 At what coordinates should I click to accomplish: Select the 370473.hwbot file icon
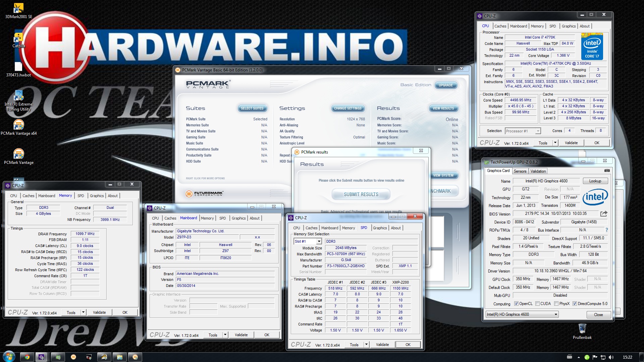tap(18, 69)
